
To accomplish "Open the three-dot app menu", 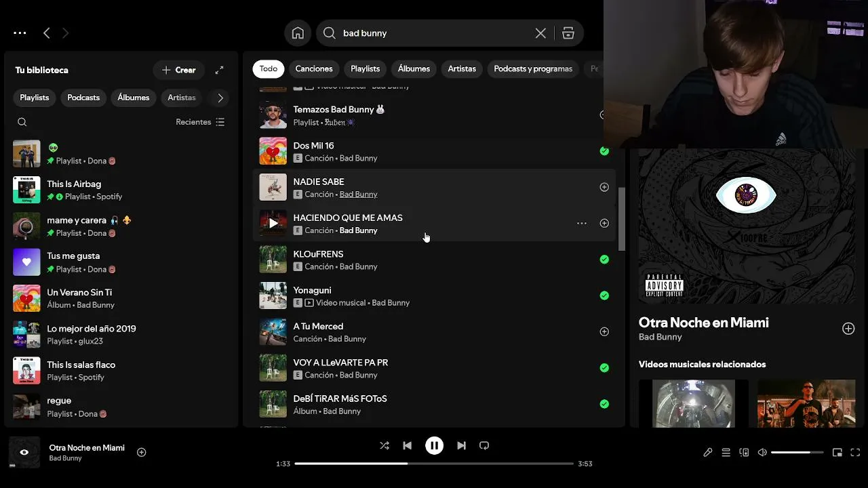I will (x=20, y=33).
